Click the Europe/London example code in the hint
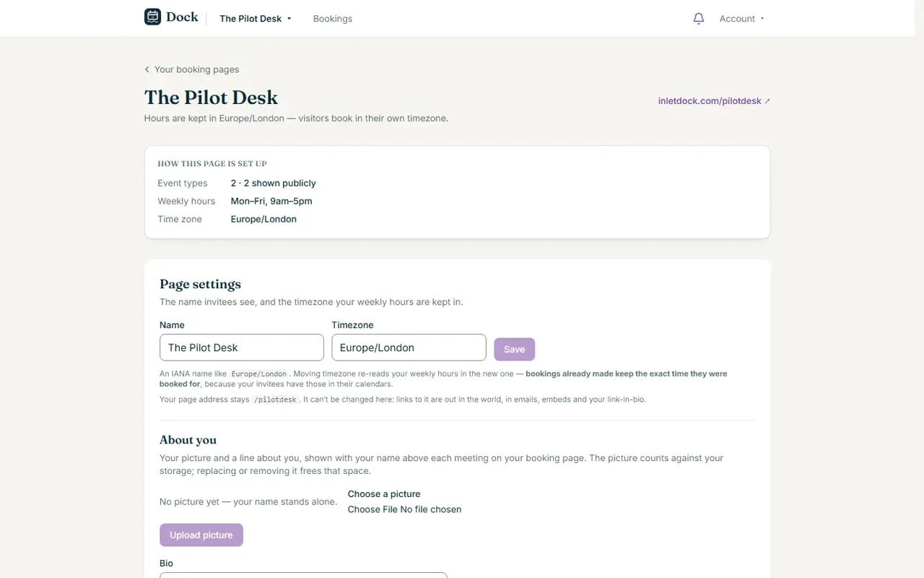924x578 pixels. coord(259,374)
